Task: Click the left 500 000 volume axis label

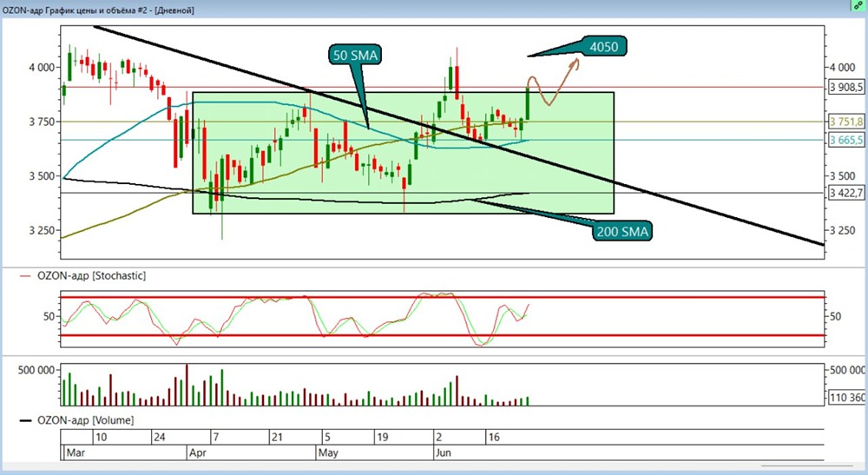Action: click(x=36, y=370)
